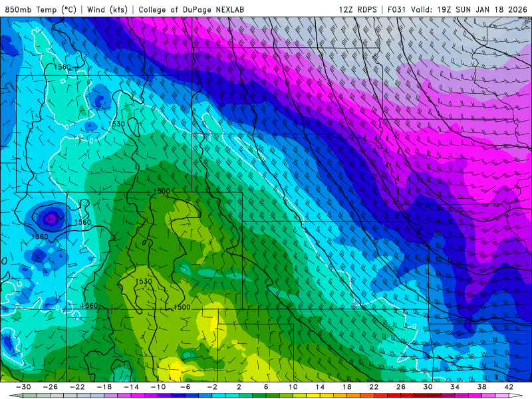The image size is (532, 399).
Task: Click the -30 value on the temperature scale
Action: point(23,387)
